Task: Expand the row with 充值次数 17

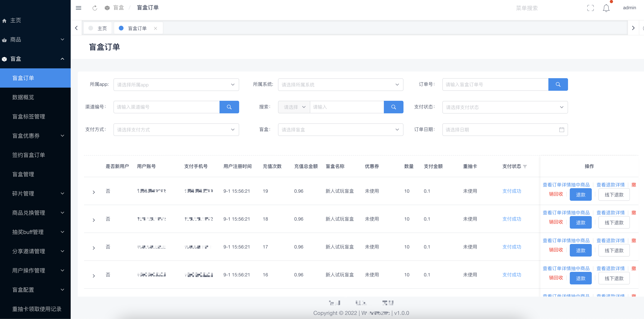Action: pos(94,248)
